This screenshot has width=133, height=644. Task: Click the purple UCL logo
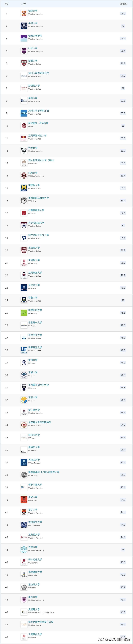[x=24, y=39]
